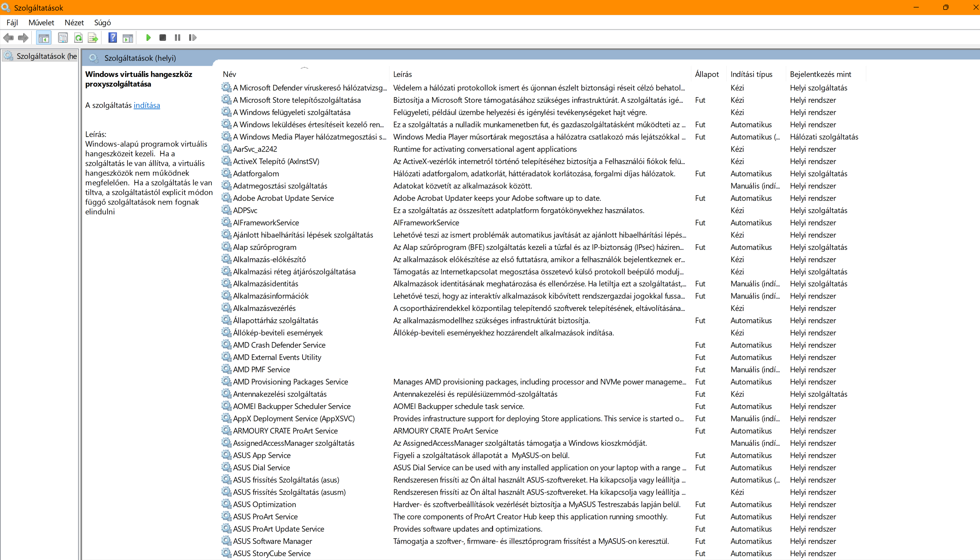
Task: Click the Back arrow in toolbar
Action: click(x=9, y=38)
